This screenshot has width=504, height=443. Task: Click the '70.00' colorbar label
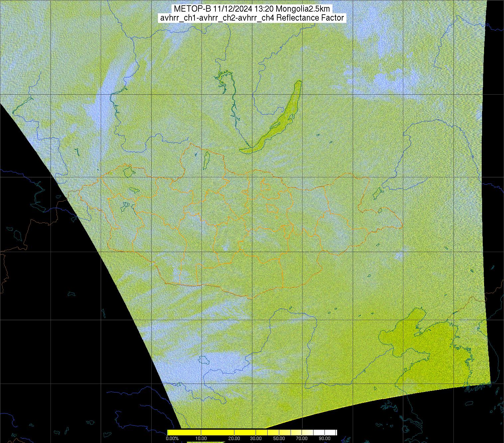[302, 438]
